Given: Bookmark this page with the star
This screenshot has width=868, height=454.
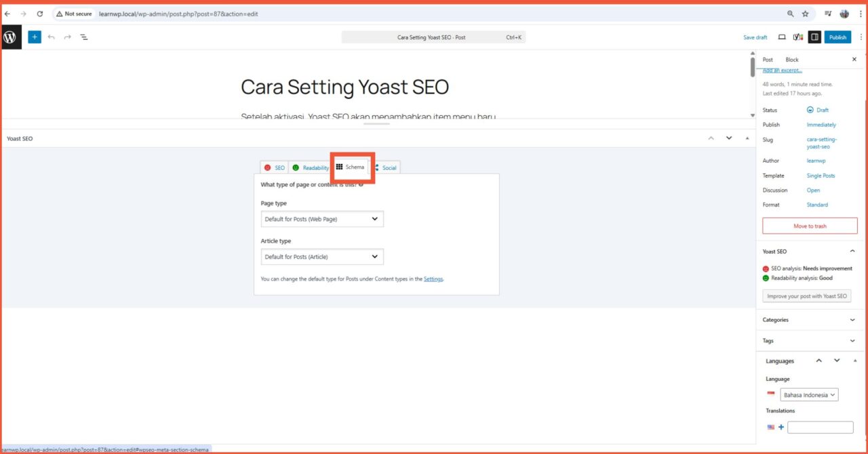Looking at the screenshot, I should tap(806, 14).
